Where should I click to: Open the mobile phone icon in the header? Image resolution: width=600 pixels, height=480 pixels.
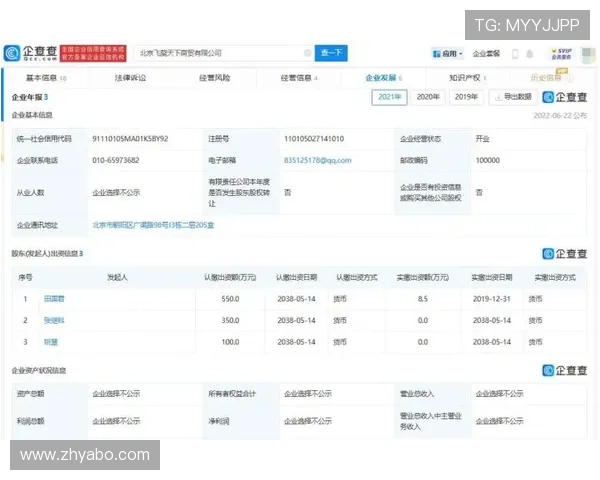pyautogui.click(x=515, y=54)
